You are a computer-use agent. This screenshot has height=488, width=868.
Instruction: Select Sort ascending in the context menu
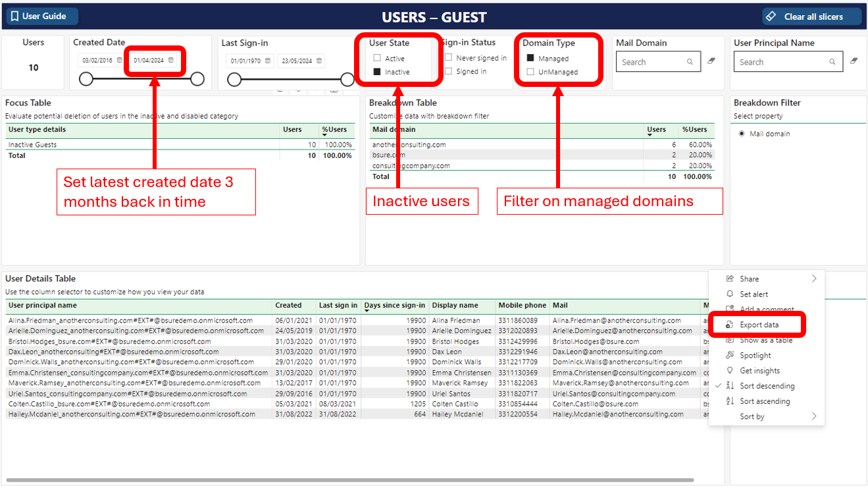coord(764,401)
